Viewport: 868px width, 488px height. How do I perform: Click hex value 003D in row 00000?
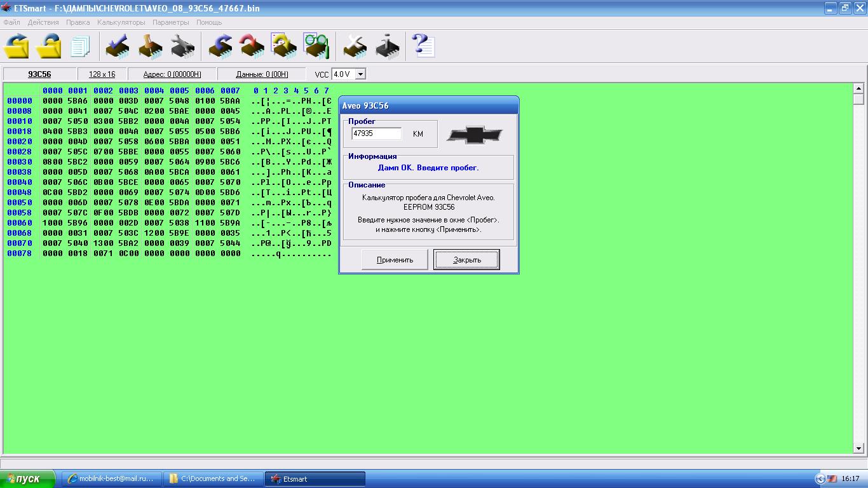pos(128,101)
